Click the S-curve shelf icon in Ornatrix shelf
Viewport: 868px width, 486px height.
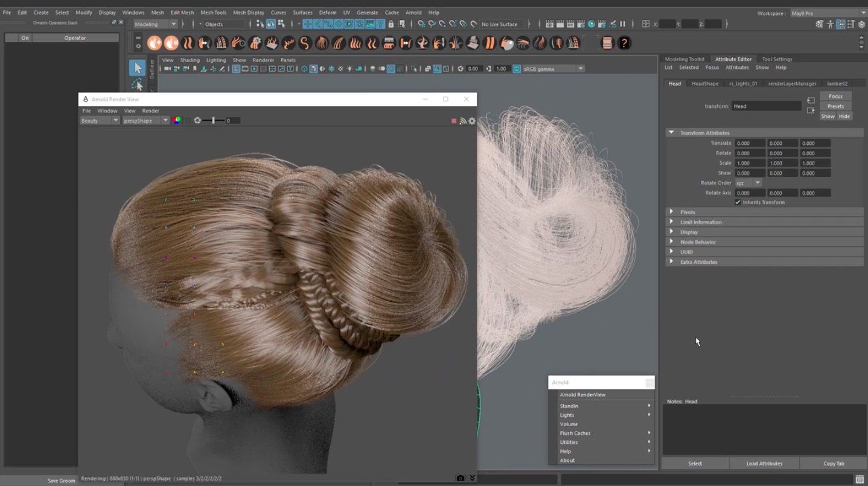click(x=305, y=43)
